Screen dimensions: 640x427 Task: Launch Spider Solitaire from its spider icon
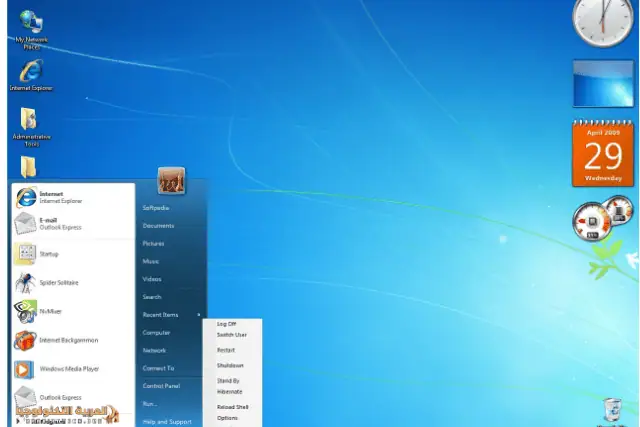(25, 282)
